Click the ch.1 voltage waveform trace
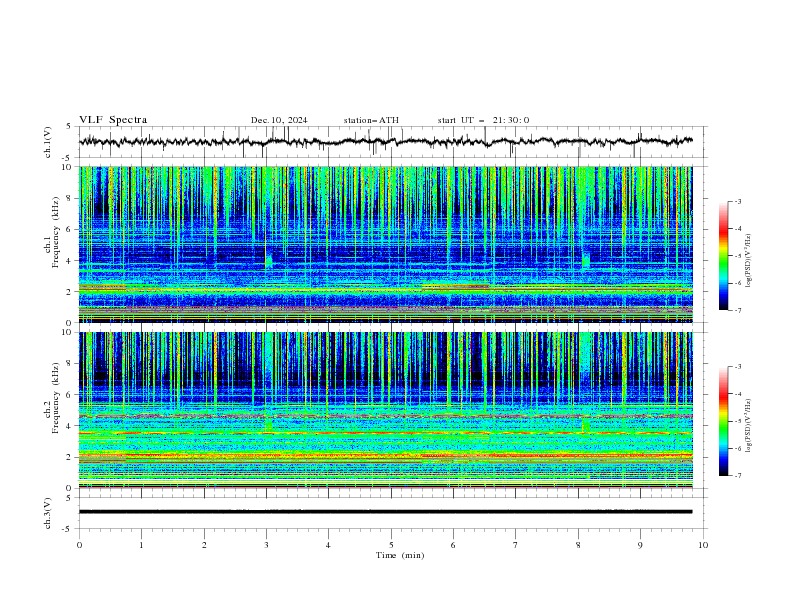The height and width of the screenshot is (612, 792). click(386, 142)
